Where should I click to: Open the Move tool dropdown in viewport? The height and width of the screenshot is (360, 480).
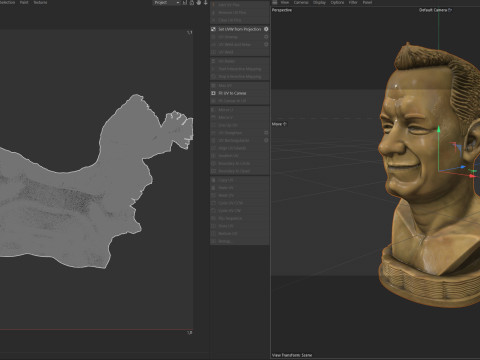tap(279, 124)
